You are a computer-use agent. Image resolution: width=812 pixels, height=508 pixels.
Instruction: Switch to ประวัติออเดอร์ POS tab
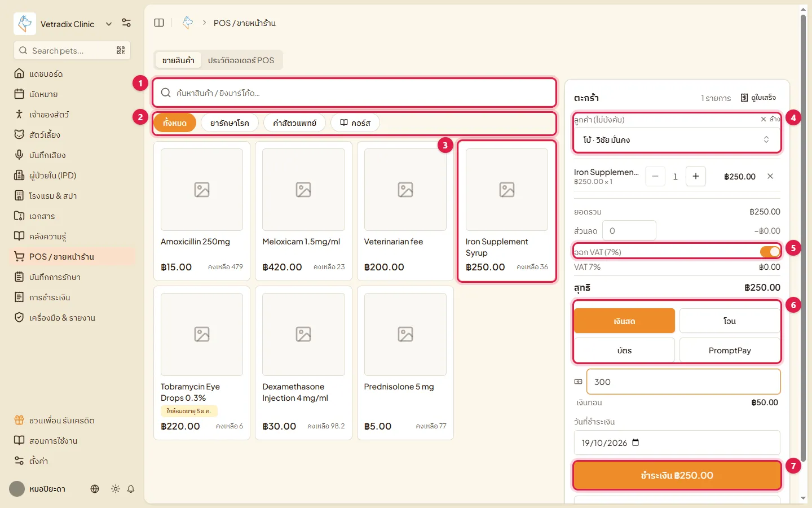tap(241, 60)
